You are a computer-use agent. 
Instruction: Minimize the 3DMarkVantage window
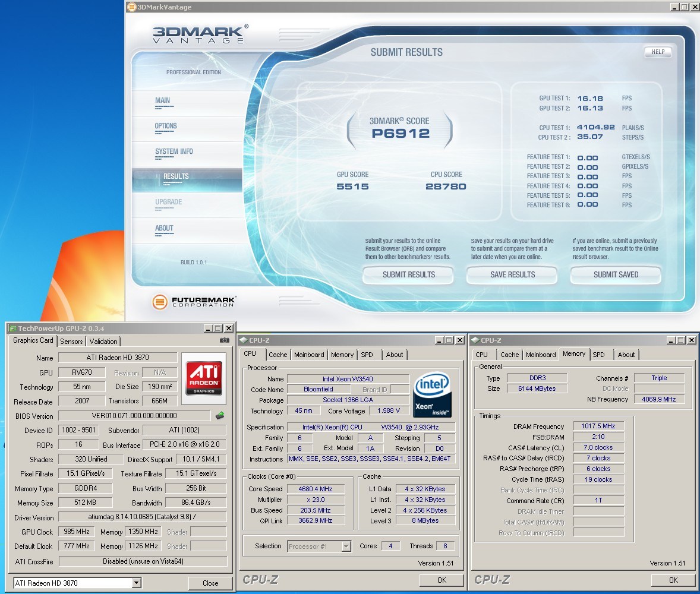(674, 7)
